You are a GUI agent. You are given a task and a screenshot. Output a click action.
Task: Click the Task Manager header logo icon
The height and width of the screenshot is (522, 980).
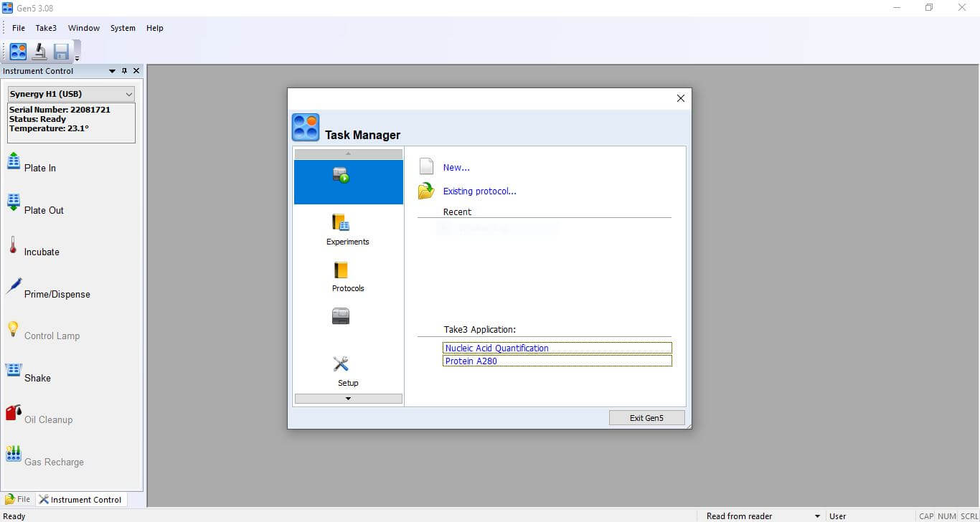[306, 128]
